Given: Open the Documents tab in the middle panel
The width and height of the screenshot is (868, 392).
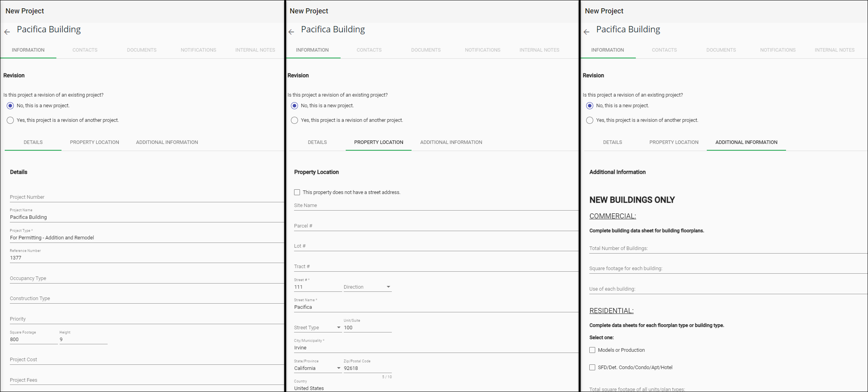Looking at the screenshot, I should [x=426, y=50].
